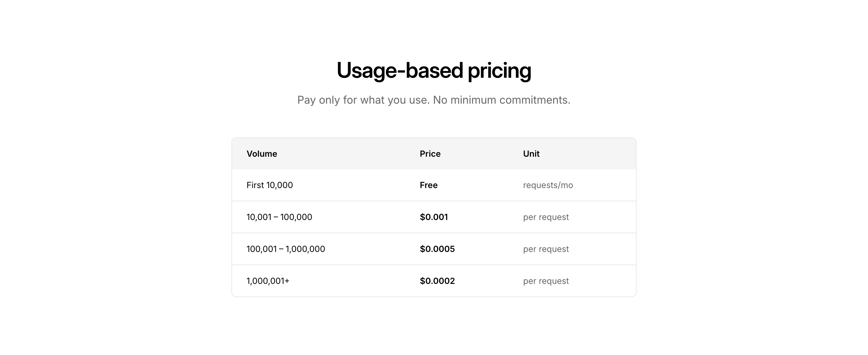Click the word "pricing" in the heading

click(x=499, y=71)
